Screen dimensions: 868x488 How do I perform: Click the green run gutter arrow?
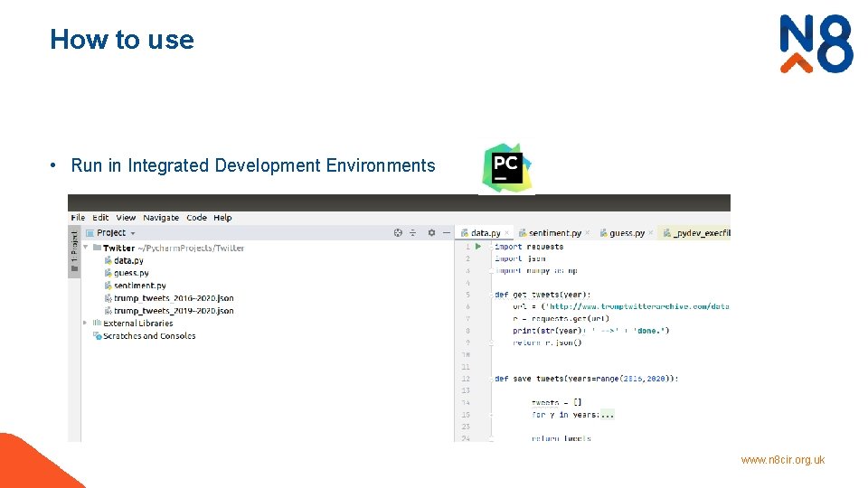(x=478, y=247)
